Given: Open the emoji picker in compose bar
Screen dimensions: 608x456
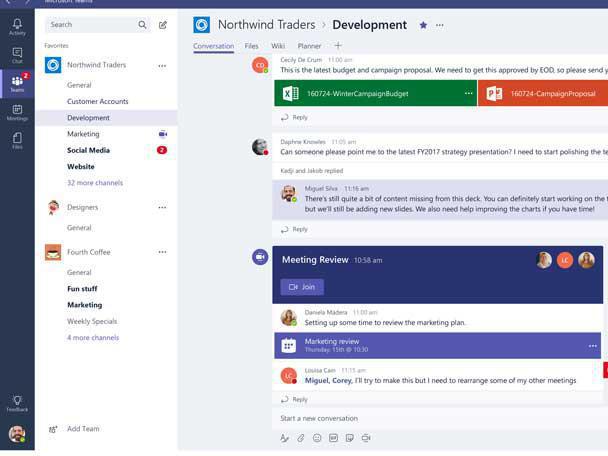Looking at the screenshot, I should tap(317, 438).
